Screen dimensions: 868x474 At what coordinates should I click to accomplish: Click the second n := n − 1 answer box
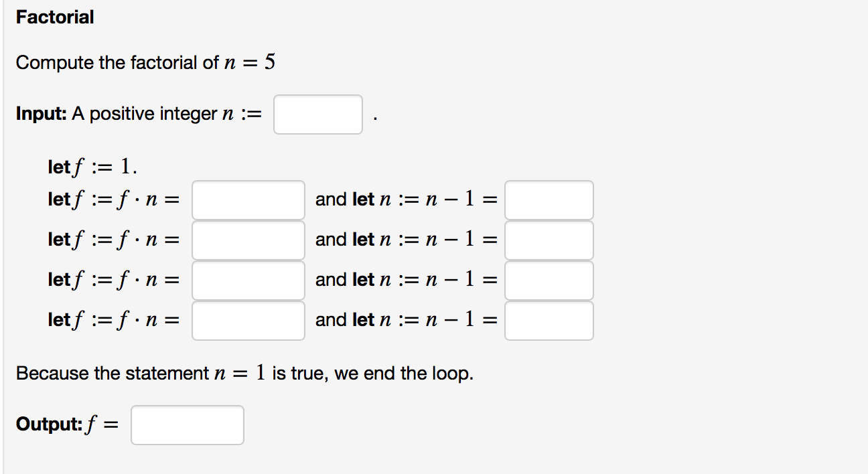549,240
